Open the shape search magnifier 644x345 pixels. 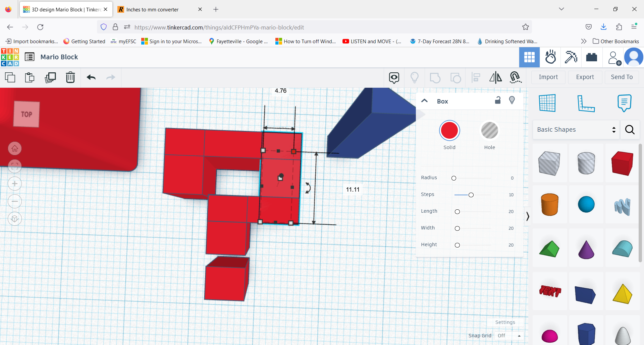point(630,130)
